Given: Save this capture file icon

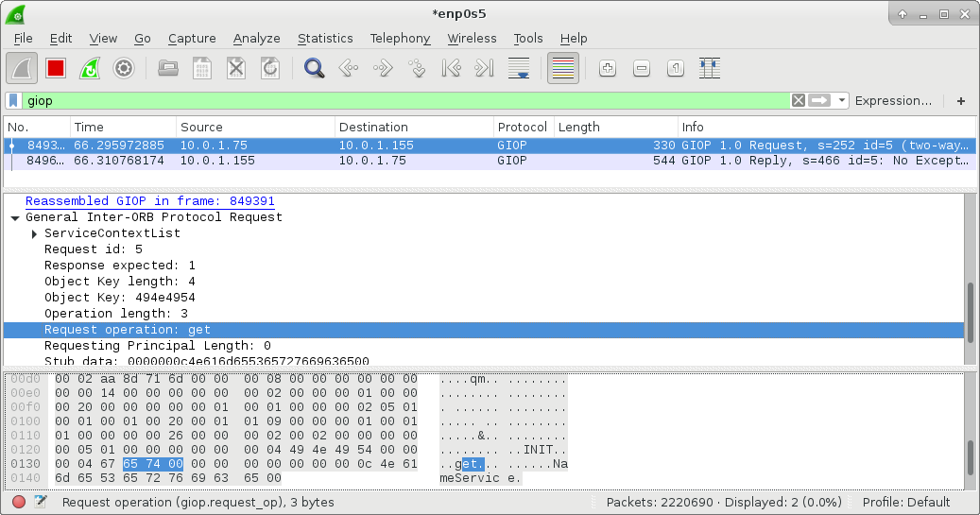Looking at the screenshot, I should coord(202,68).
